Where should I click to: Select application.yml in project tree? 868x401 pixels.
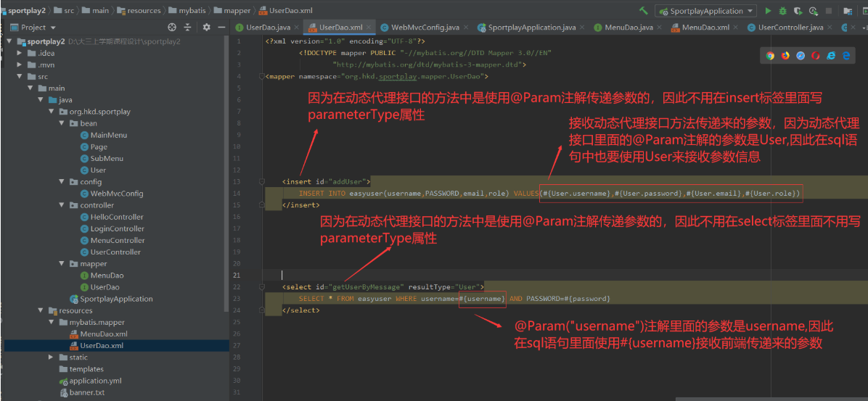point(90,381)
